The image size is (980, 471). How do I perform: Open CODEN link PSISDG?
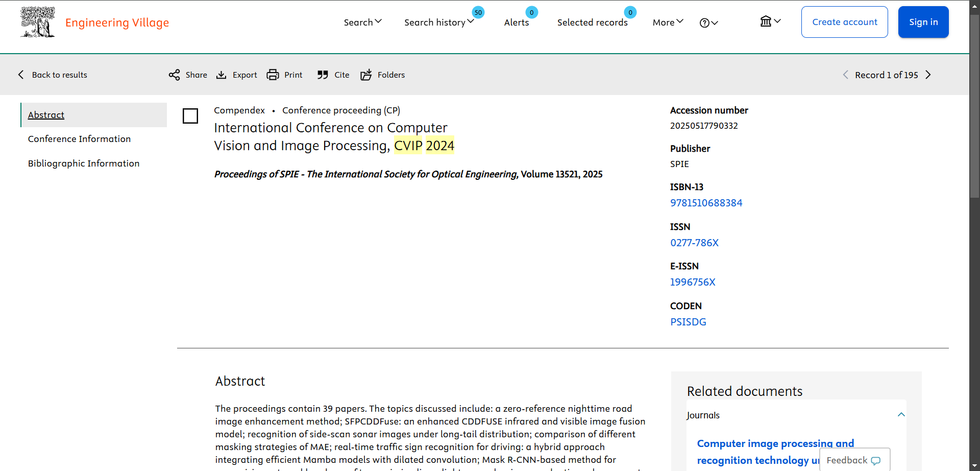click(x=688, y=322)
